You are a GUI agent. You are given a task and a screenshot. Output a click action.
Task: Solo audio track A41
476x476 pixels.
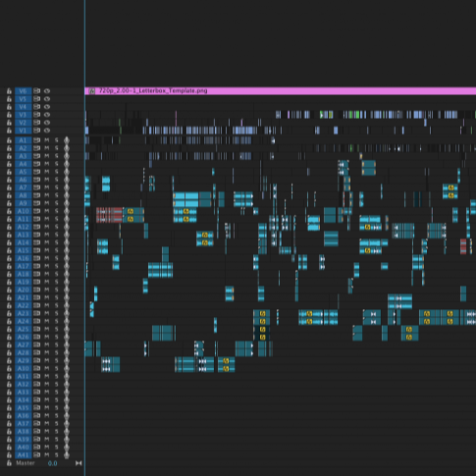coord(57,454)
